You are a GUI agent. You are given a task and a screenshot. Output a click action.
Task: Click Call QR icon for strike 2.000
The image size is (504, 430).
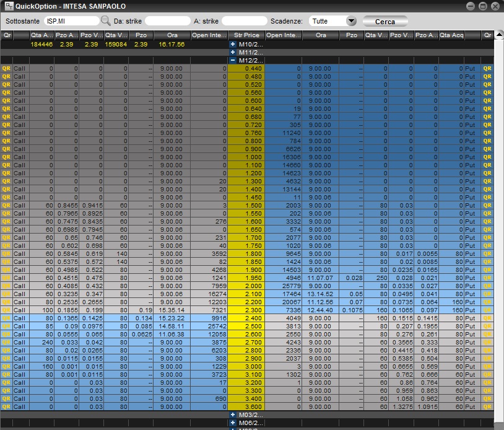(6, 286)
